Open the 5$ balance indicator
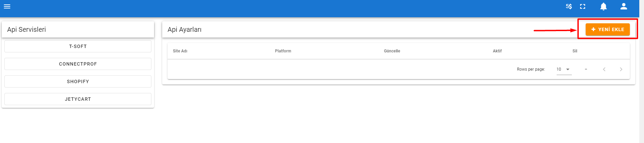The image size is (644, 143). (569, 6)
